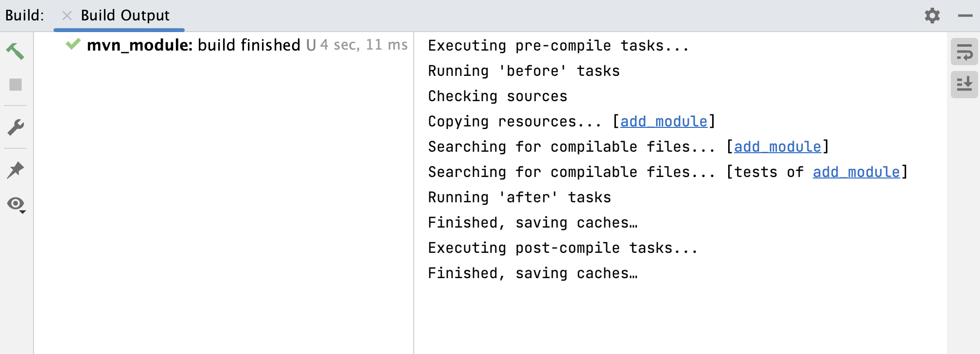
Task: Click the Executing pre-compile tasks line
Action: pyautogui.click(x=558, y=46)
